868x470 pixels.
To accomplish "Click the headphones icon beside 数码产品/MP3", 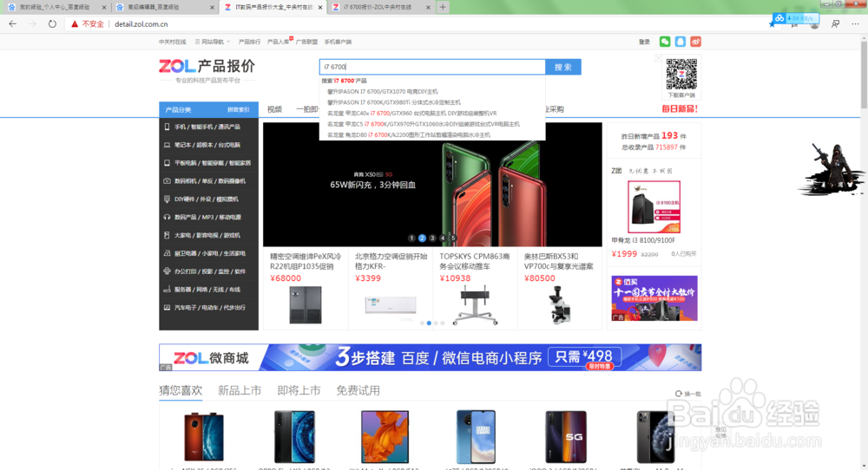I will pos(167,218).
